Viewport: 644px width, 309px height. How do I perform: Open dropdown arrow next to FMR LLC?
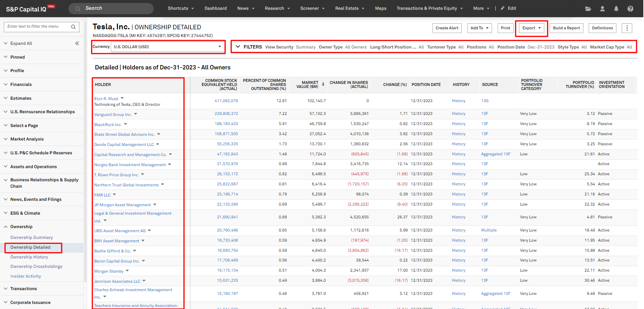coord(114,194)
